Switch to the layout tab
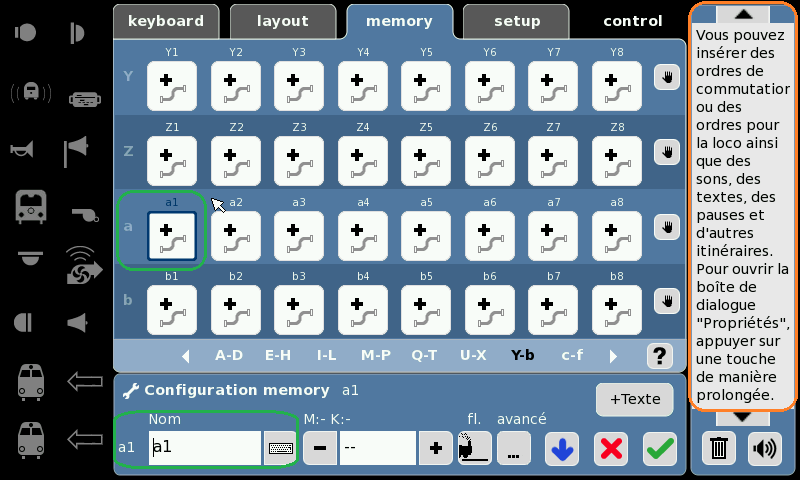800x480 pixels. [283, 21]
